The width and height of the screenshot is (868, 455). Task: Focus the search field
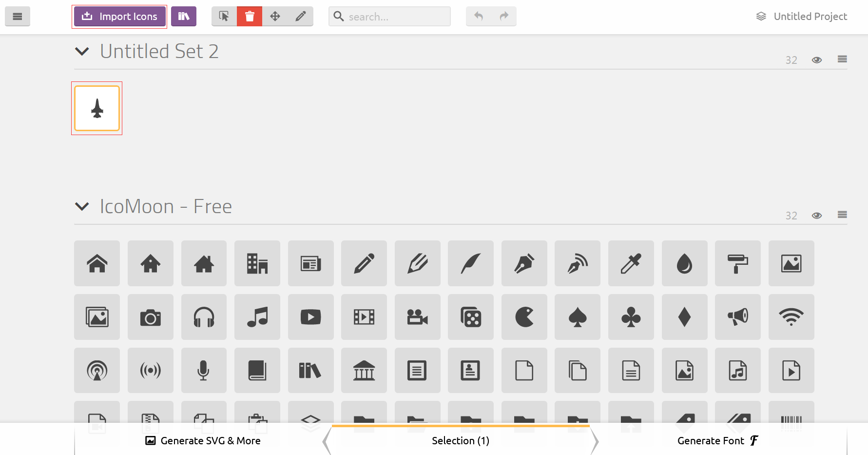pos(389,17)
